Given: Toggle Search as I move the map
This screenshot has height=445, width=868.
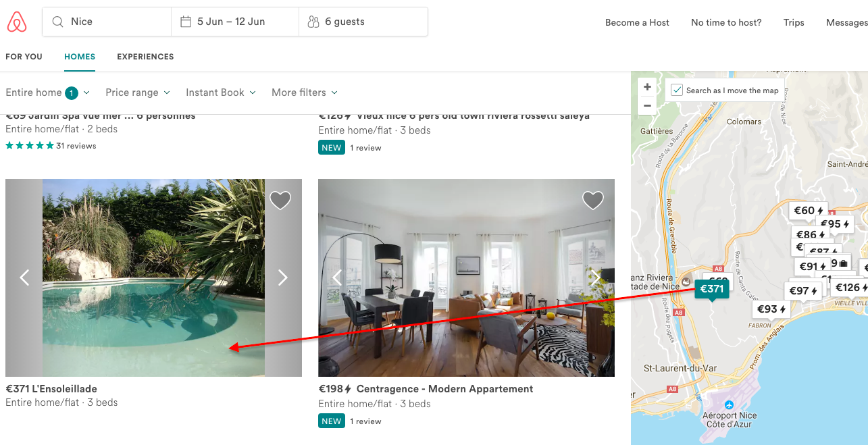Looking at the screenshot, I should tap(677, 90).
